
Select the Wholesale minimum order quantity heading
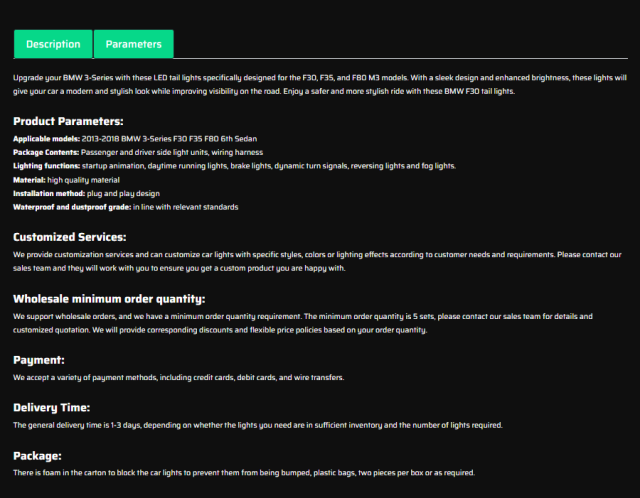[108, 298]
